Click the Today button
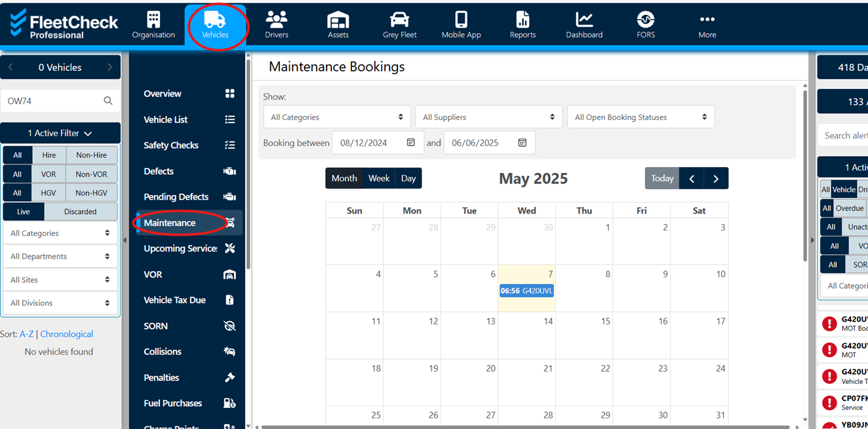Image resolution: width=868 pixels, height=429 pixels. pyautogui.click(x=662, y=178)
